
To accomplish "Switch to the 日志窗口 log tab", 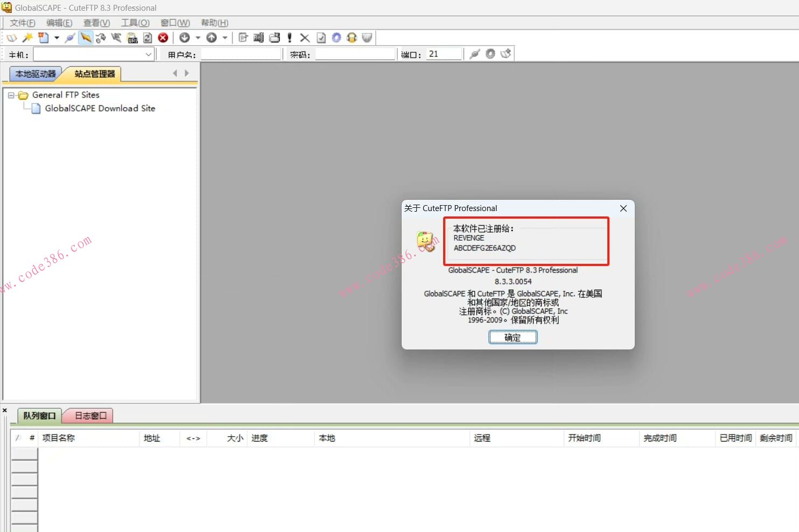I will coord(90,416).
